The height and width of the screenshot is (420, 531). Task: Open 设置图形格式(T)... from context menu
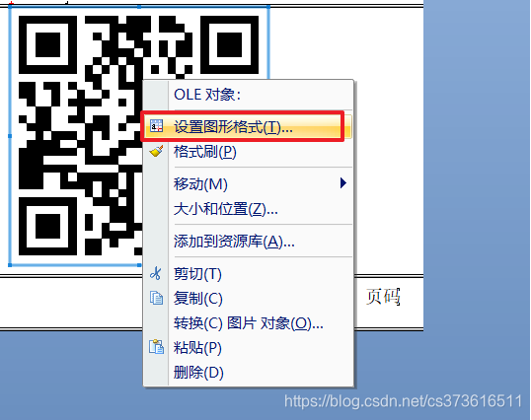click(248, 127)
